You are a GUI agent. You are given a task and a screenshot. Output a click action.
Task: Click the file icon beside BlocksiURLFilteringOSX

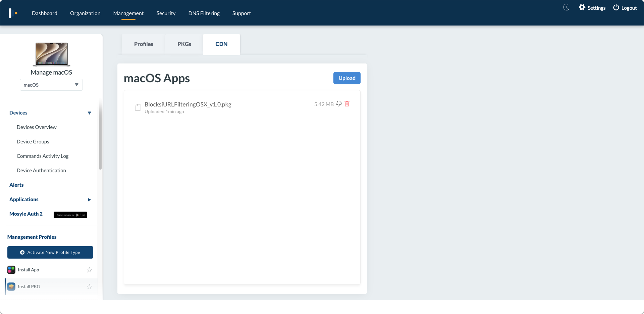138,107
